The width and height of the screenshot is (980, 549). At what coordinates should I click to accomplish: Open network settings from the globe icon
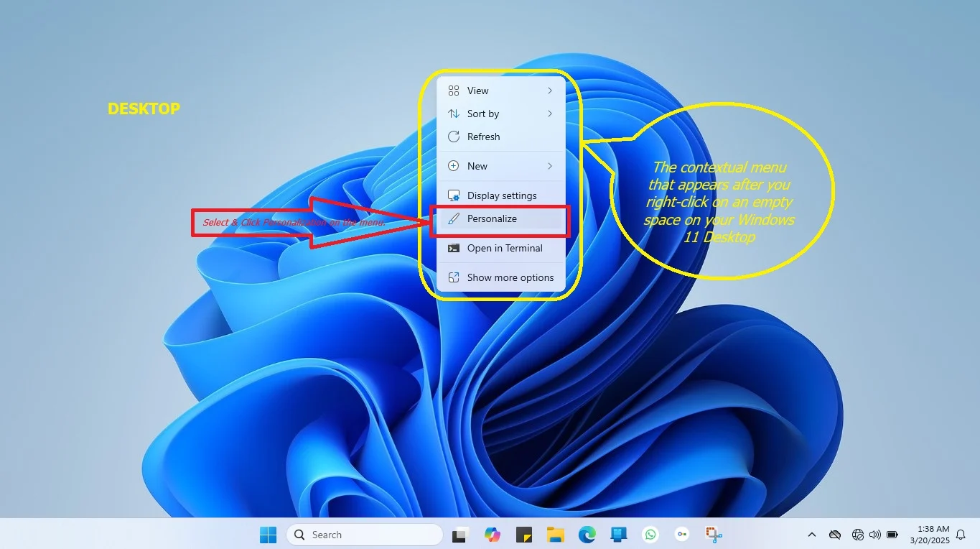(857, 535)
